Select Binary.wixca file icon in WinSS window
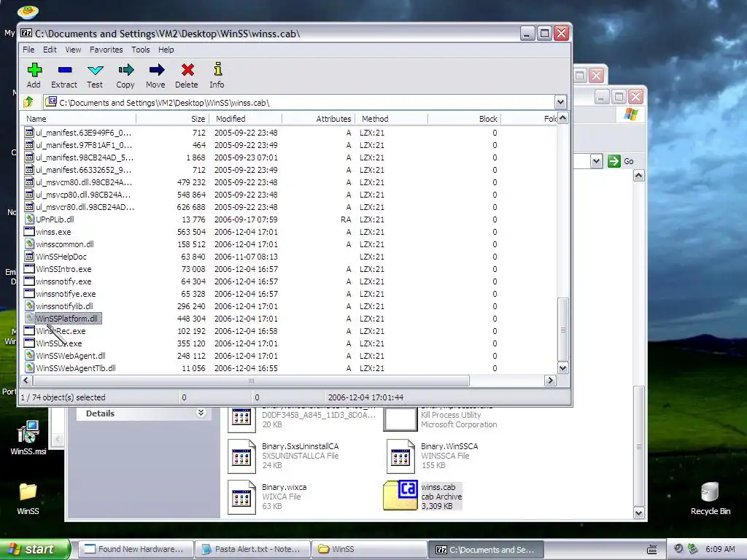747x560 pixels. pos(241,497)
